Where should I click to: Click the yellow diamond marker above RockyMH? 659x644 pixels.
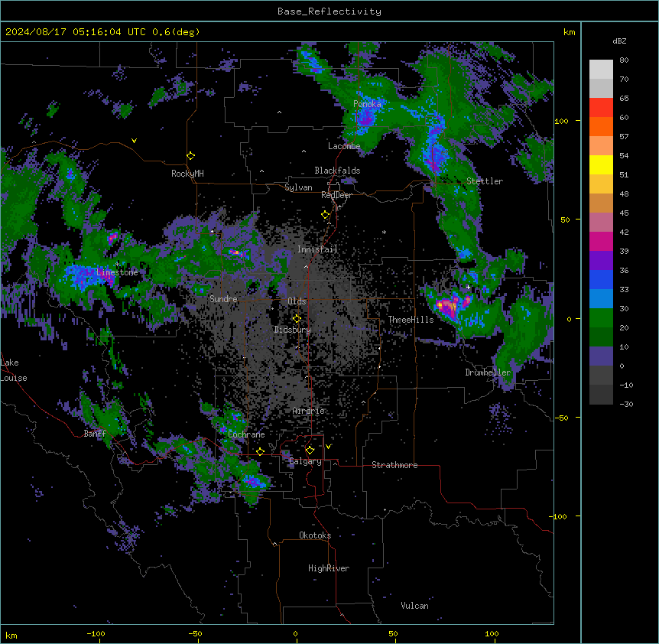pos(191,156)
